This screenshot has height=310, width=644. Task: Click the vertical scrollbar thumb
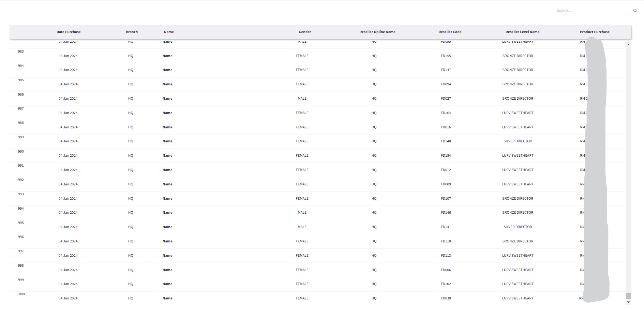pos(628,296)
